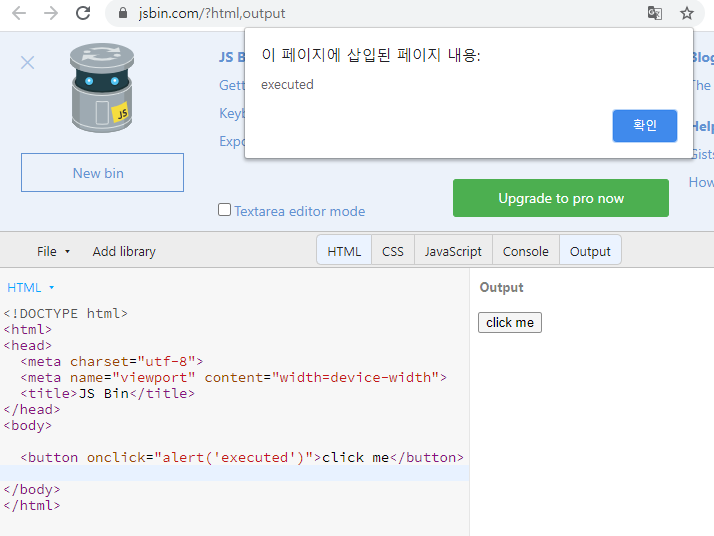
Task: Enable Textarea editor mode checkbox
Action: pyautogui.click(x=224, y=209)
